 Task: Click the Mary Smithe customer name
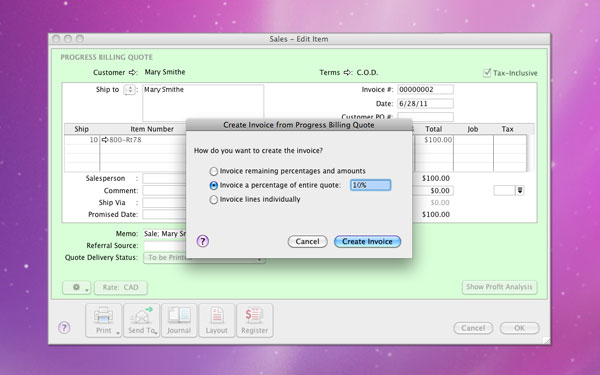[x=165, y=72]
